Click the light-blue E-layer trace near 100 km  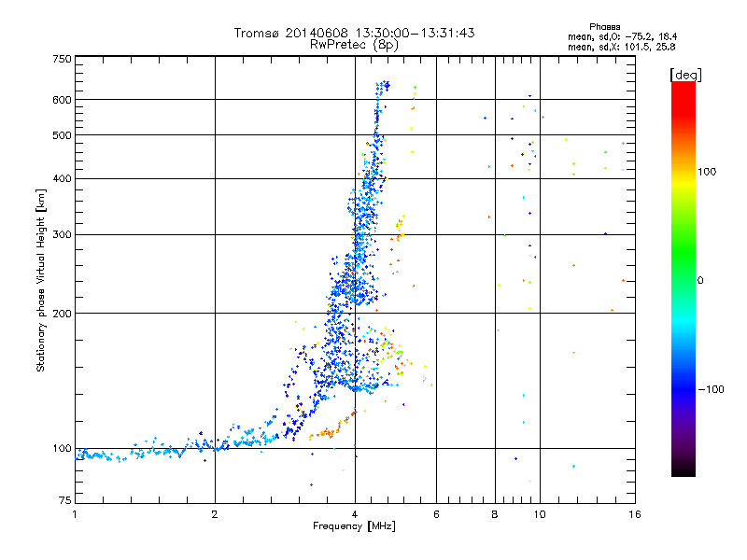click(x=176, y=448)
